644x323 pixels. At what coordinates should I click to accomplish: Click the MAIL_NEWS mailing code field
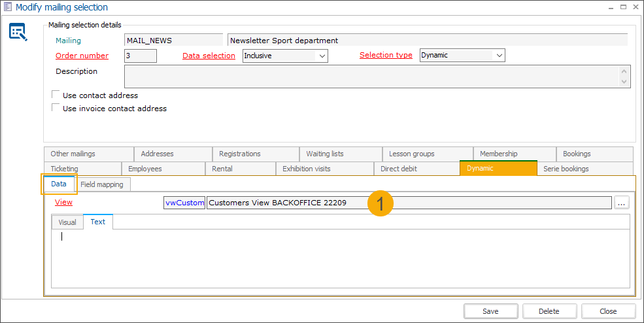pos(173,41)
